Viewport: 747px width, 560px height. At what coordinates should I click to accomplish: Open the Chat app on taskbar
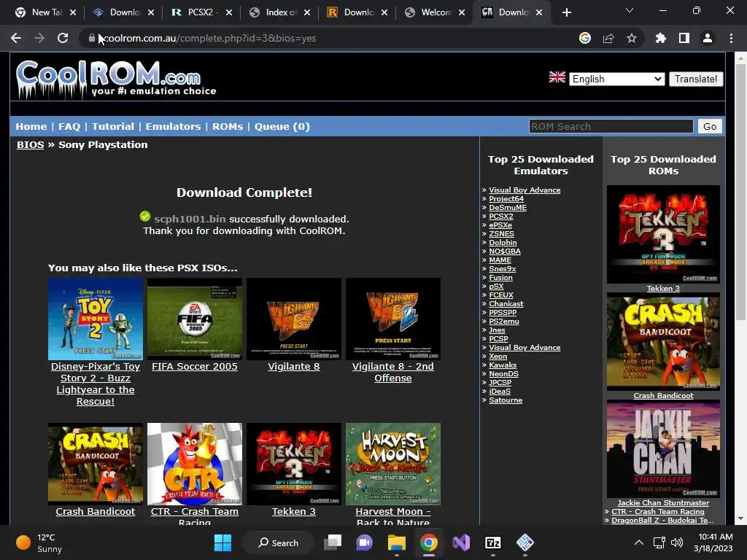click(365, 542)
